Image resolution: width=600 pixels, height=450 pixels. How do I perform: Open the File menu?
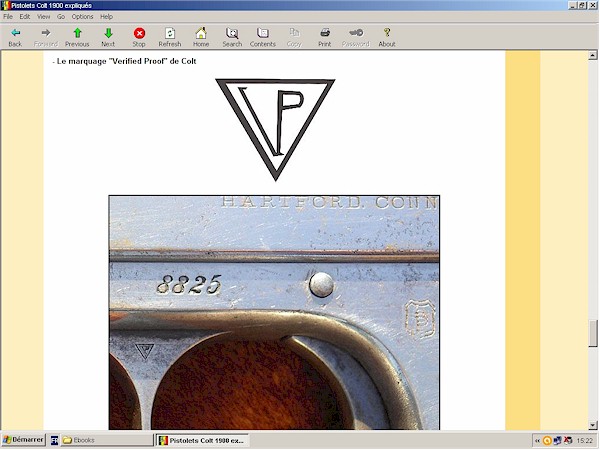click(x=8, y=16)
